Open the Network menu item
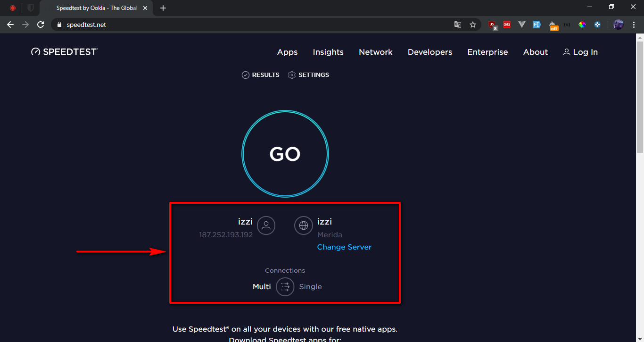 [x=375, y=52]
